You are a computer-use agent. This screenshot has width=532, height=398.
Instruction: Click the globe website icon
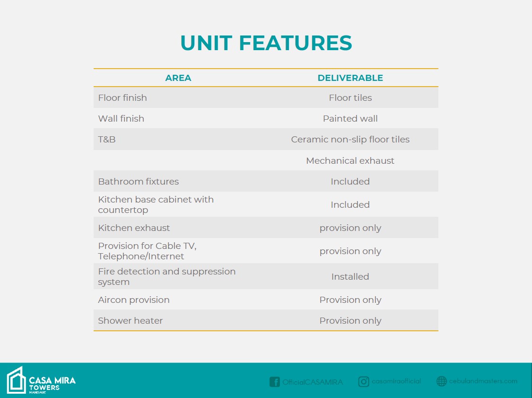pyautogui.click(x=441, y=381)
